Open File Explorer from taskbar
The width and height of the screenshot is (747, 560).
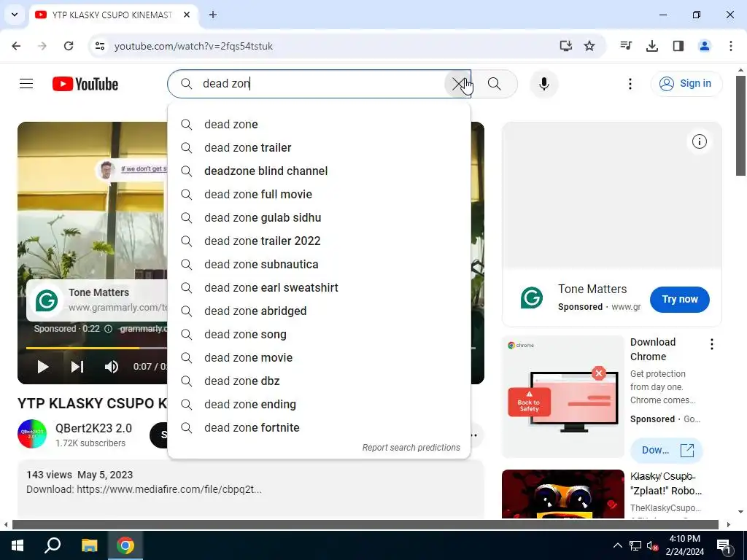point(89,545)
